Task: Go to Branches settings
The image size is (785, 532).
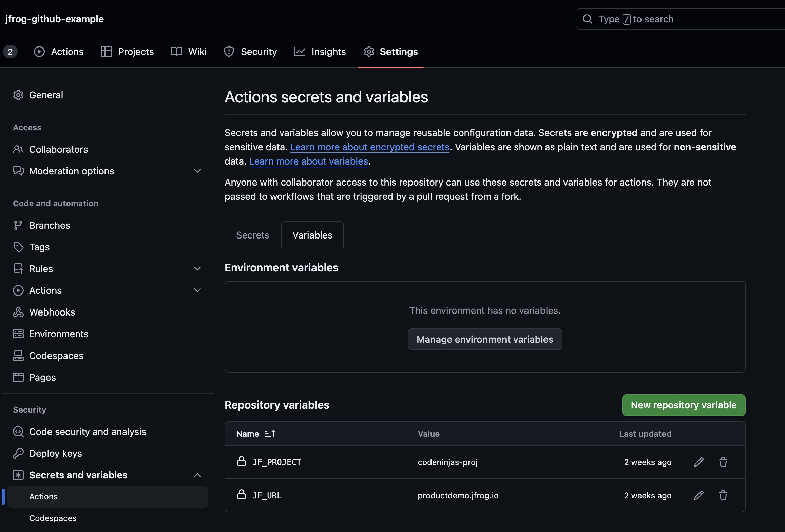Action: (x=50, y=225)
